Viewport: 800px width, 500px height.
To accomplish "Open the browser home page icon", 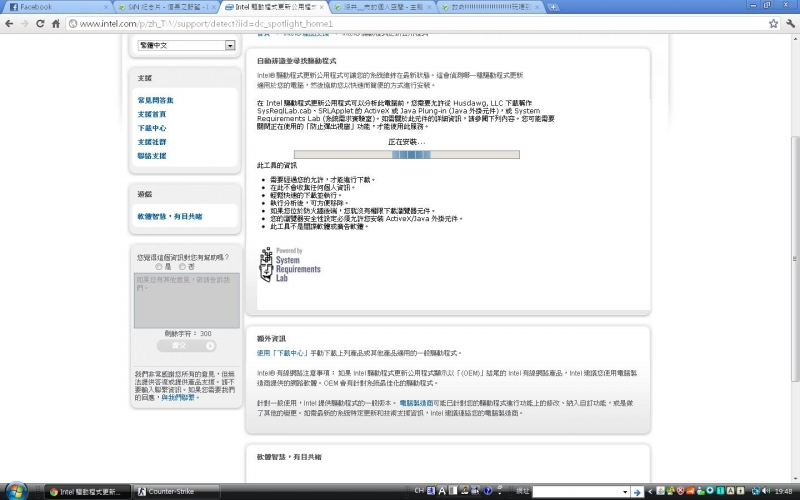I will (x=56, y=23).
